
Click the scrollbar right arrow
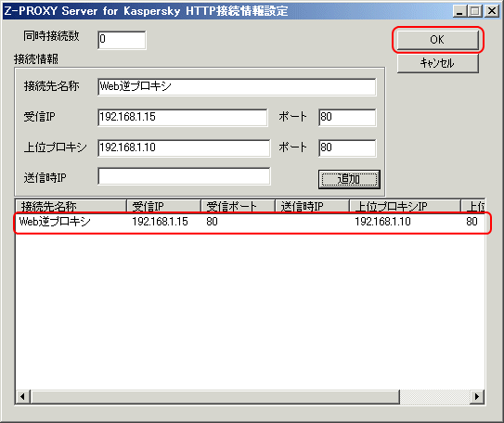pos(477,397)
